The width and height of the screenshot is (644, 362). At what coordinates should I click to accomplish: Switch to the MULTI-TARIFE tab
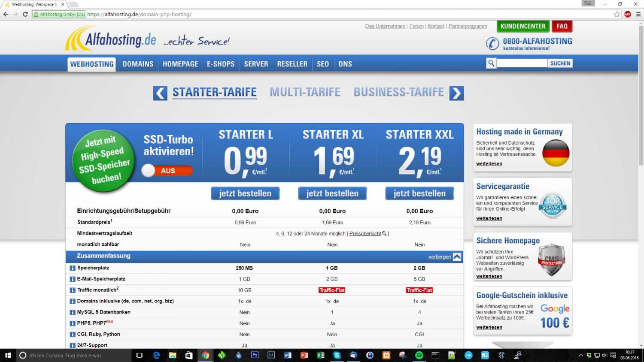(x=305, y=92)
